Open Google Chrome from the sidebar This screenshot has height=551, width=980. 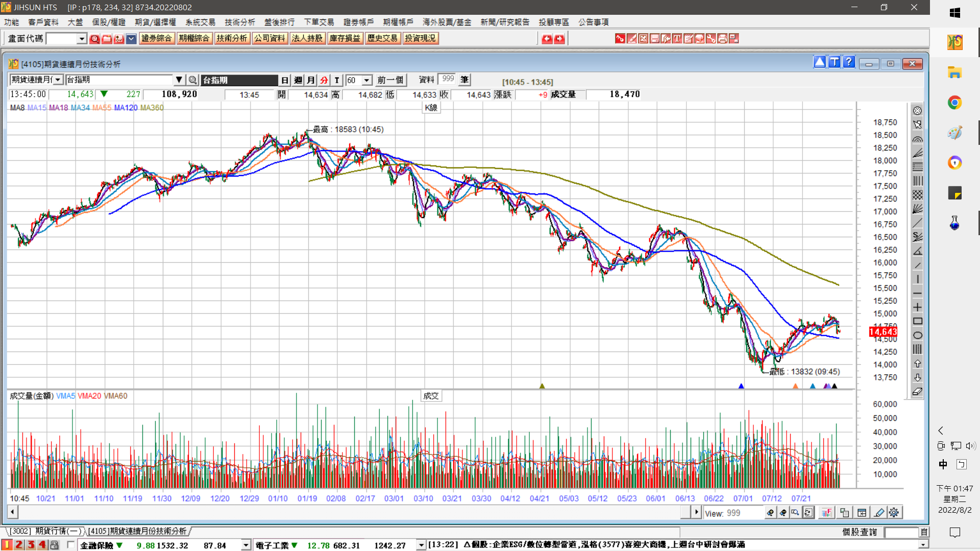[x=954, y=103]
